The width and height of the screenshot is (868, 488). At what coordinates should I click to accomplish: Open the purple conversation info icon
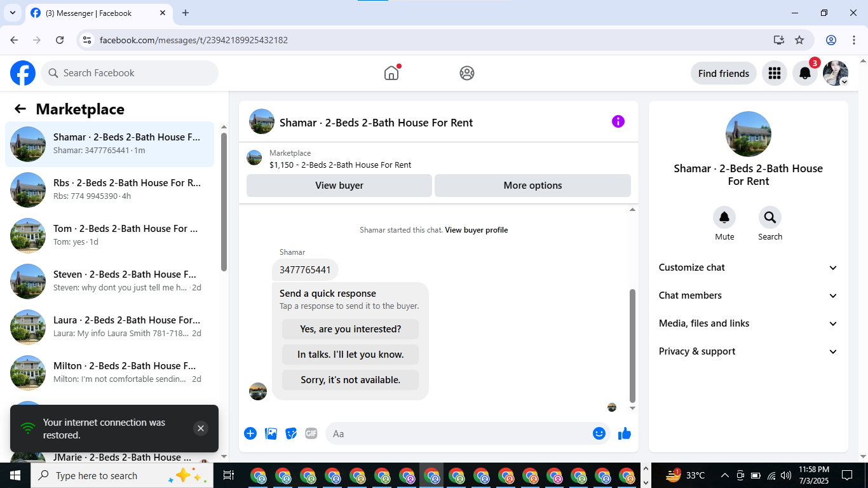click(x=618, y=121)
